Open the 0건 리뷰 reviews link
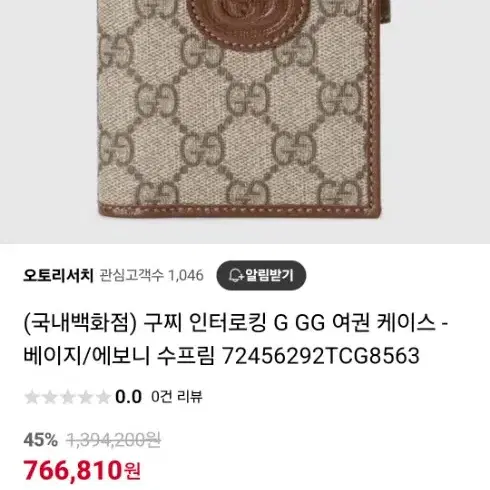The image size is (490, 490). click(x=177, y=397)
